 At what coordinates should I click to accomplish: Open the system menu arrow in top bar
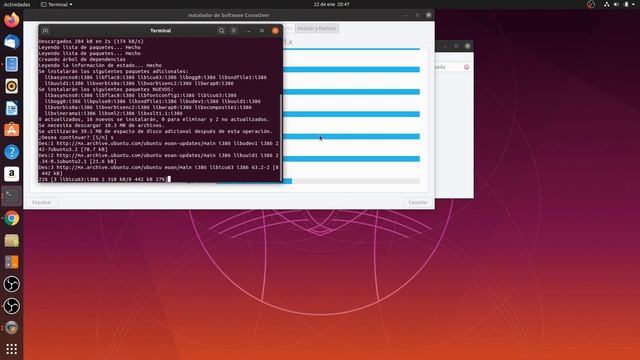point(634,4)
